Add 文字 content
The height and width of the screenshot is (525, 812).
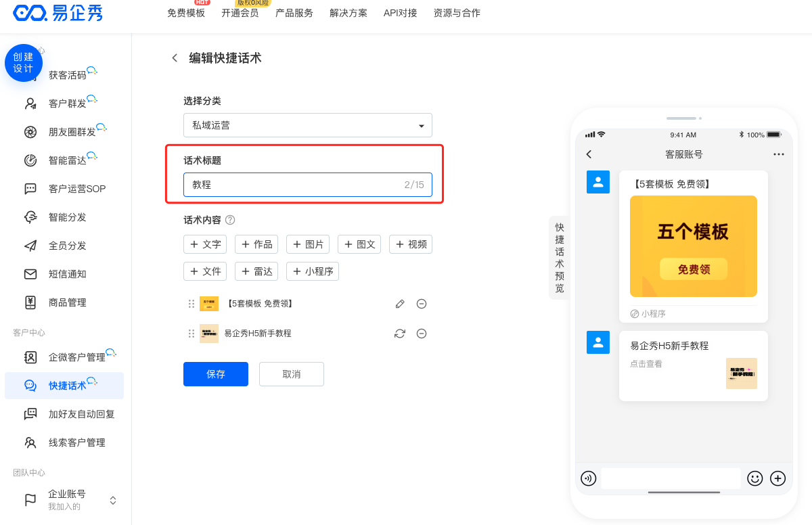(x=205, y=244)
